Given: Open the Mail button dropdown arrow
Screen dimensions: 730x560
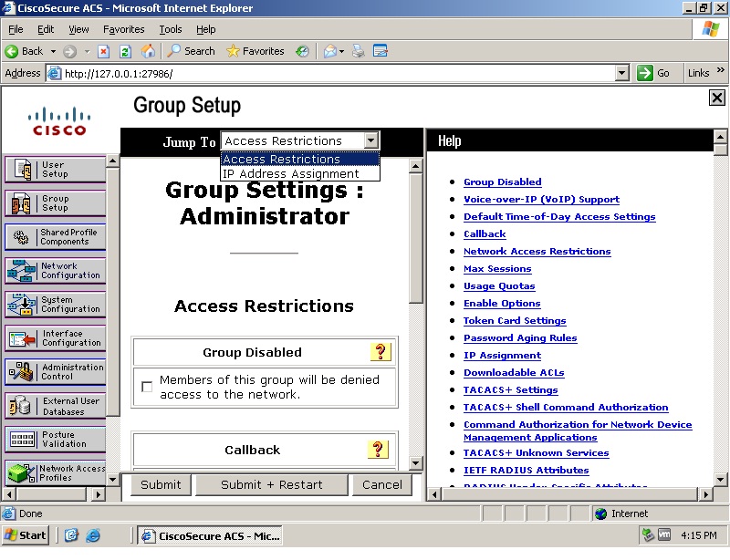Looking at the screenshot, I should [341, 51].
